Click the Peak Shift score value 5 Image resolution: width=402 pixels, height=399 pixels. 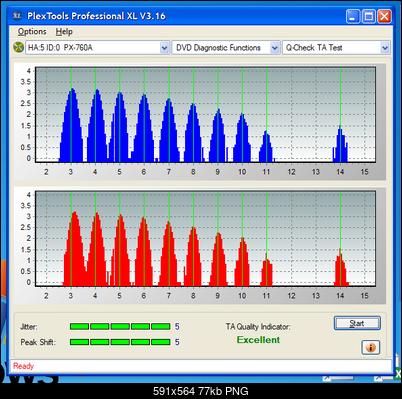coord(177,342)
